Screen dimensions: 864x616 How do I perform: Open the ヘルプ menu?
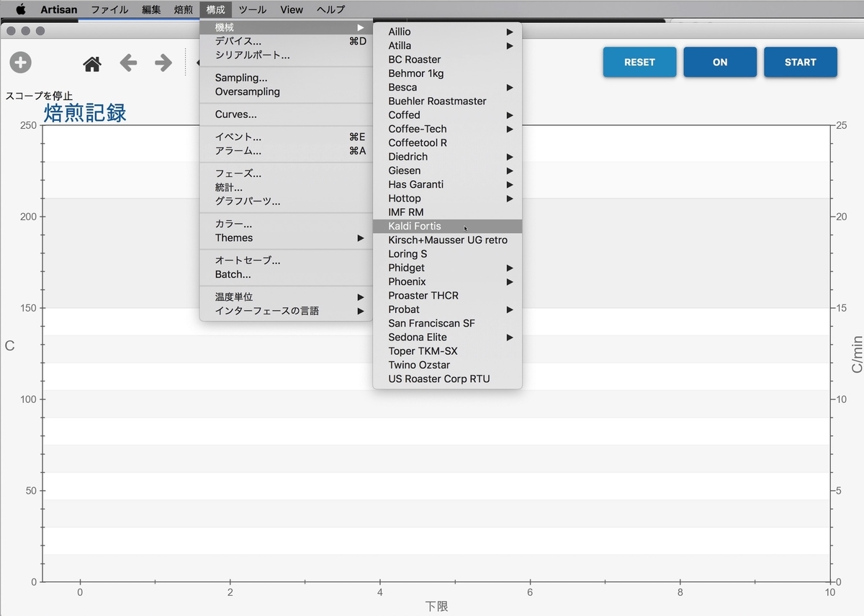[331, 9]
